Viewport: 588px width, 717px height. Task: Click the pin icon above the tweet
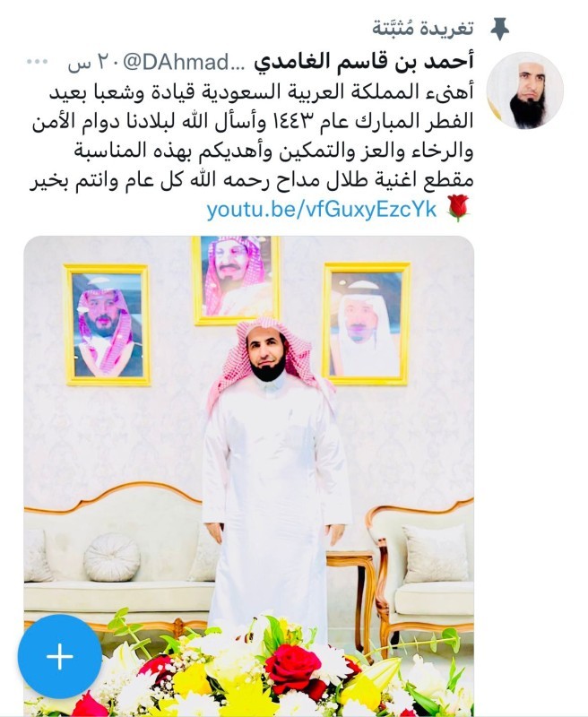[500, 30]
